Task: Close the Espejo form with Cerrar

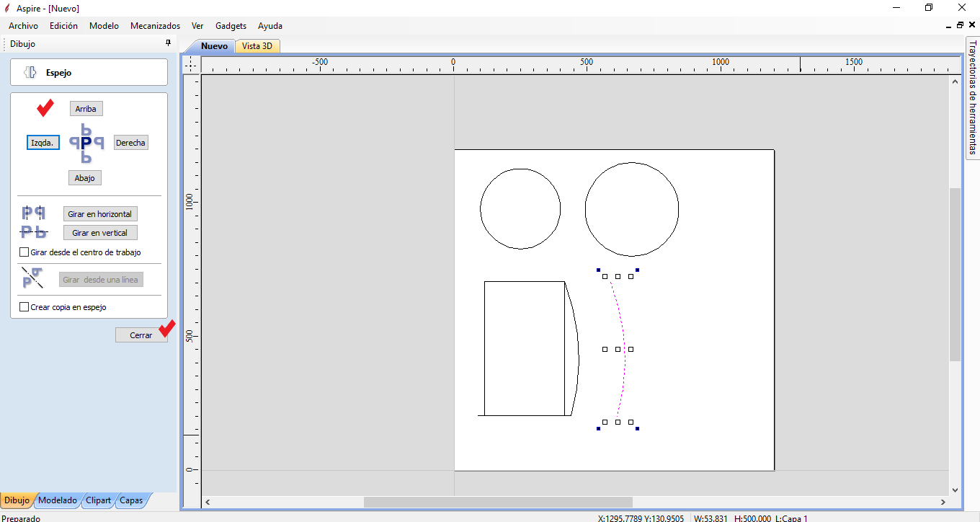Action: (141, 335)
